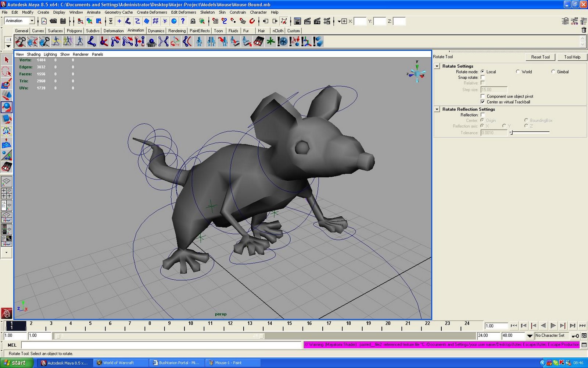The image size is (588, 368).
Task: Switch to four-view panel layout
Action: click(x=7, y=194)
